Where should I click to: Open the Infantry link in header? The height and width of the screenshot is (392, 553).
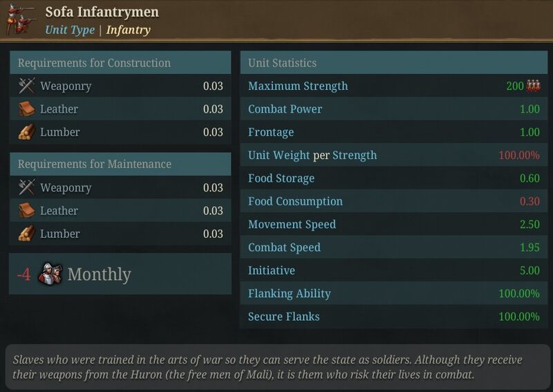pos(129,30)
